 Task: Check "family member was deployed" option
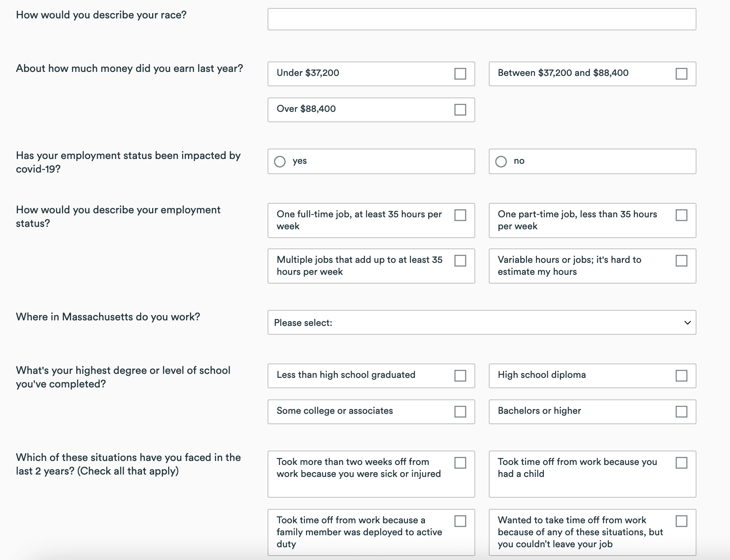(460, 521)
